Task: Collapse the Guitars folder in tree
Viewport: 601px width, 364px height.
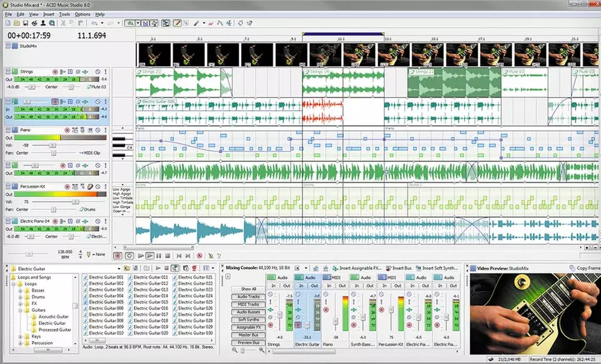Action: 20,310
